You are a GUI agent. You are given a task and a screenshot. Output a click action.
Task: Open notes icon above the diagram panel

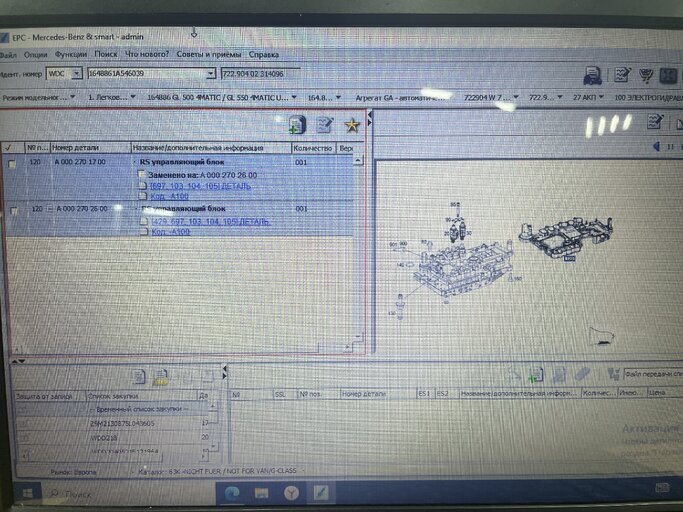click(x=655, y=122)
